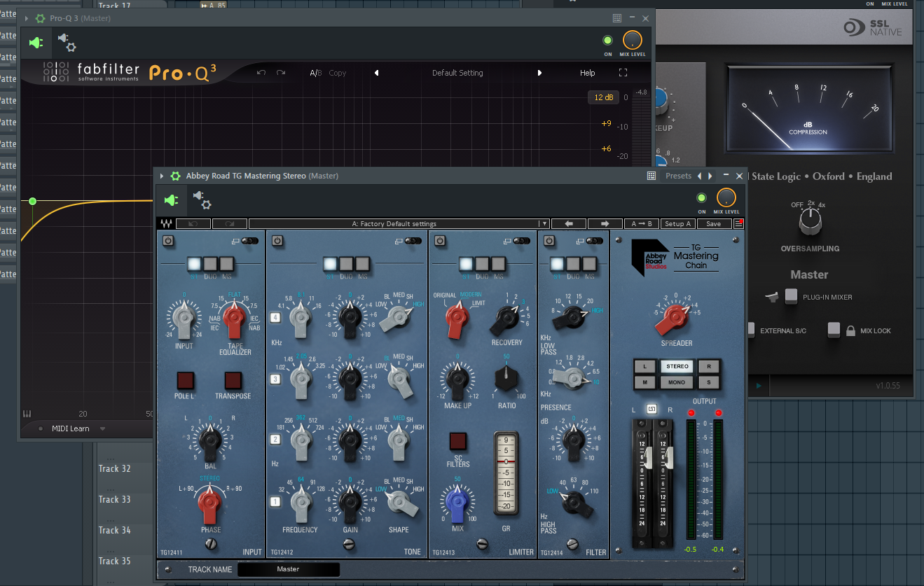The height and width of the screenshot is (586, 924).
Task: Toggle the L/R fader link icon
Action: 651,409
